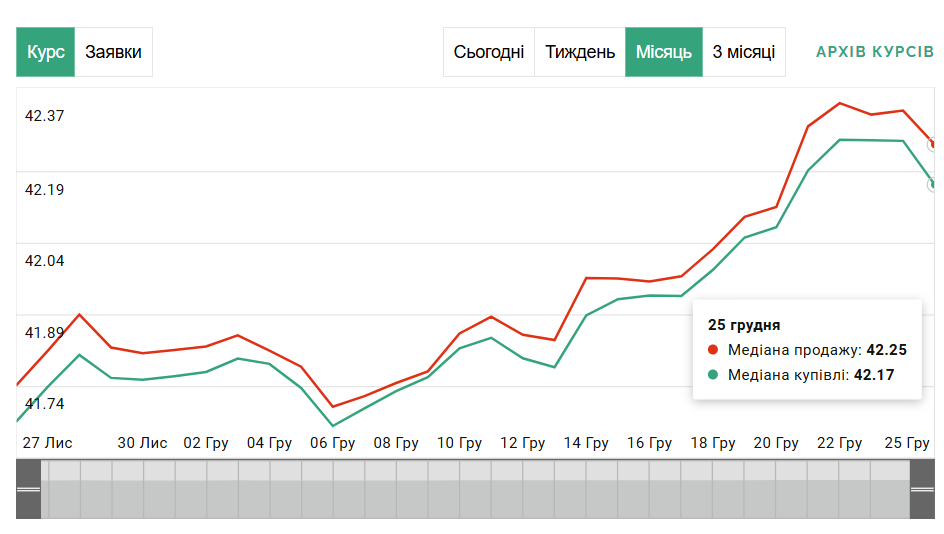Grab the right handle of range navigator

[x=922, y=489]
